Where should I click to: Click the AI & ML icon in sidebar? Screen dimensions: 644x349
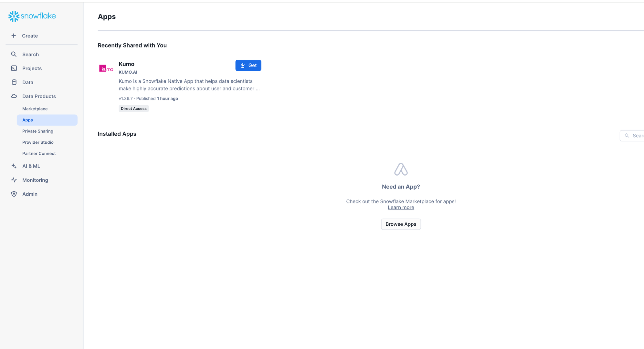[14, 166]
